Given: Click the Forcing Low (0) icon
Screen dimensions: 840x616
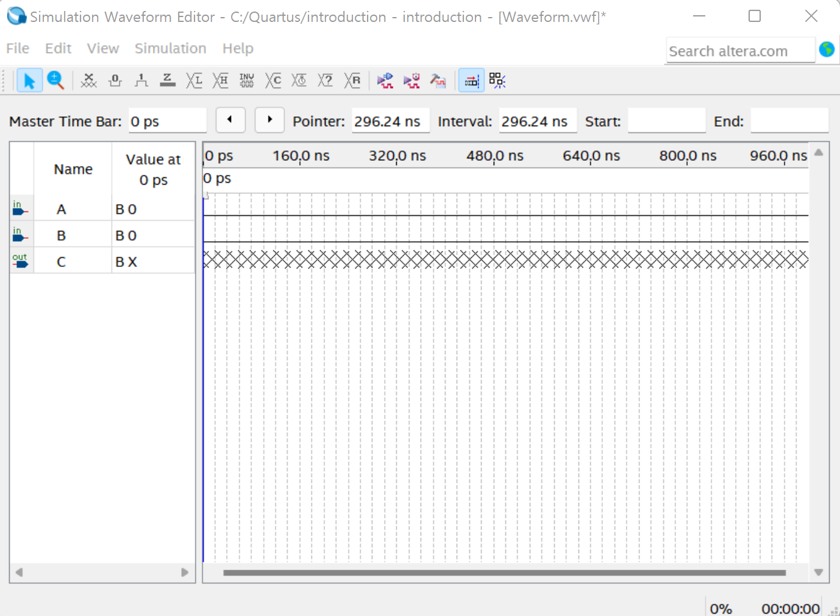Looking at the screenshot, I should tap(115, 80).
